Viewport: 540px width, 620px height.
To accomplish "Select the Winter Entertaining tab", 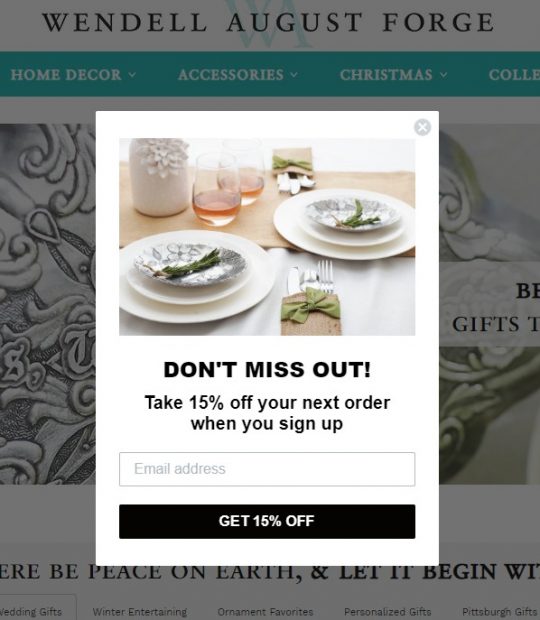I will pos(140,612).
